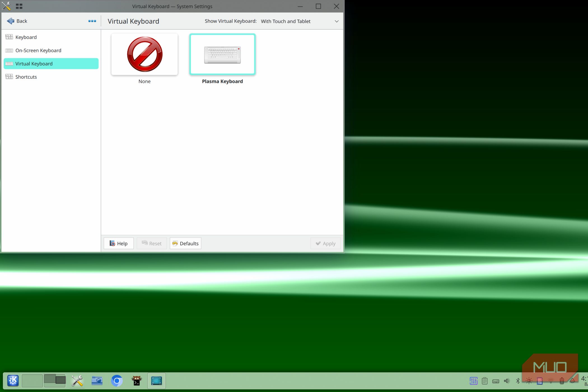
Task: Switch to the second virtual desktop in pager
Action: [x=55, y=381]
